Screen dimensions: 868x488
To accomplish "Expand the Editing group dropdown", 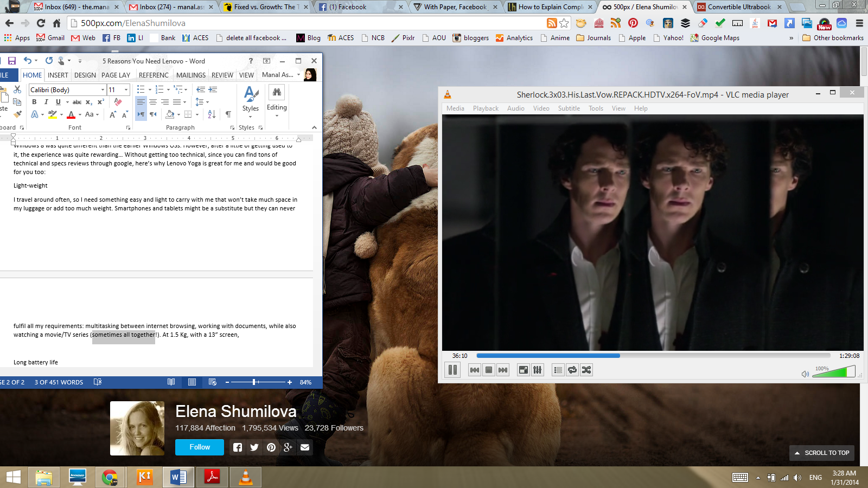I will pos(277,102).
